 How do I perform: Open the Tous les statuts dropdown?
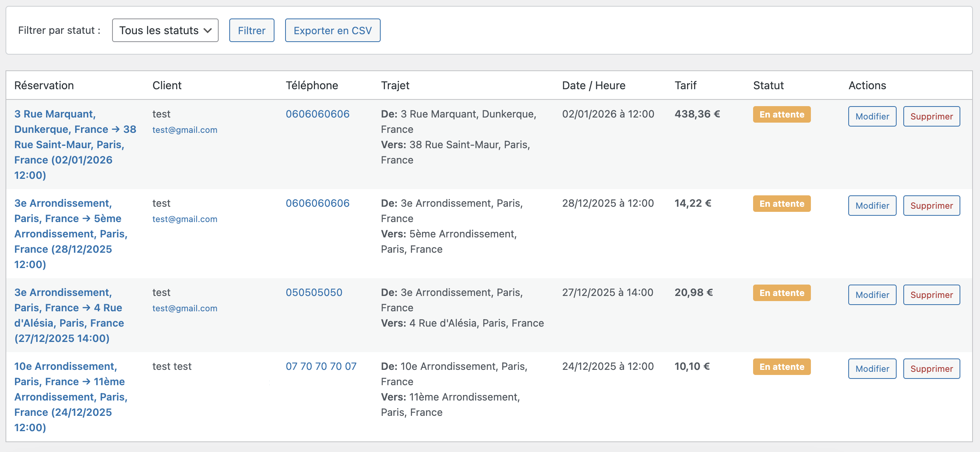tap(165, 30)
